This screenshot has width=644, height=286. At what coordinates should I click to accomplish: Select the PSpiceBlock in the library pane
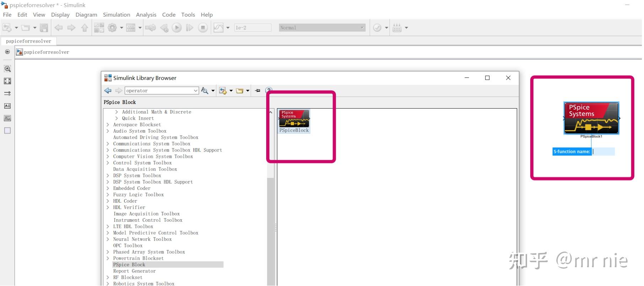(294, 121)
